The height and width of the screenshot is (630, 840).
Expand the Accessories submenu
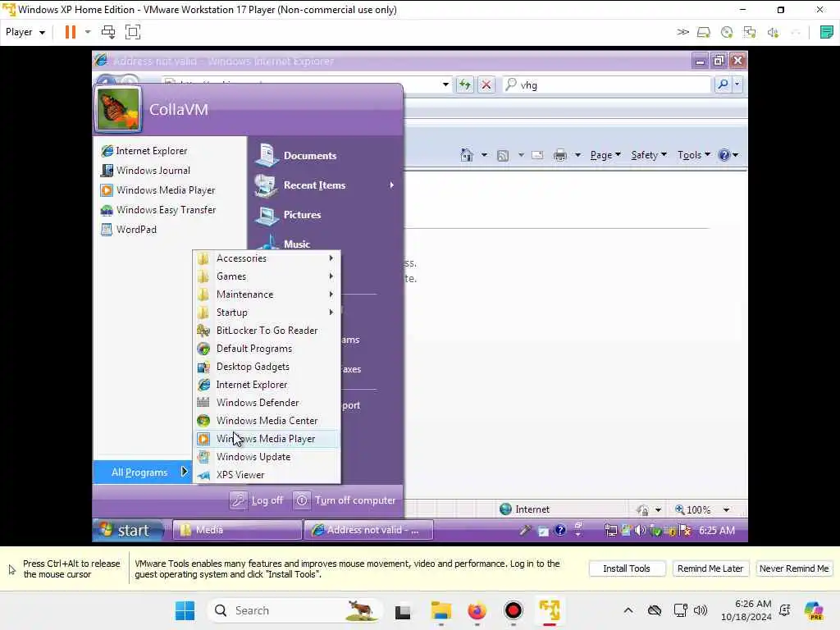[267, 258]
